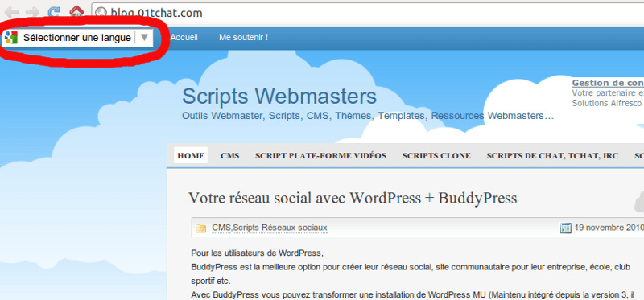Click line starting 'Avec BuddyPress vous pouvez'

point(413,295)
